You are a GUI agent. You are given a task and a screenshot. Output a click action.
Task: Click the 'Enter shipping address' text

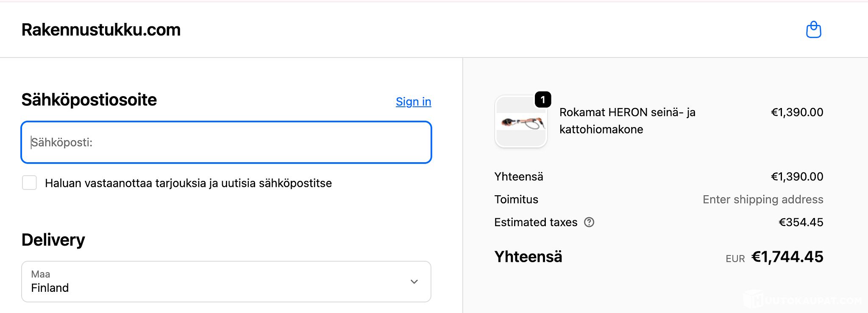[x=762, y=199]
